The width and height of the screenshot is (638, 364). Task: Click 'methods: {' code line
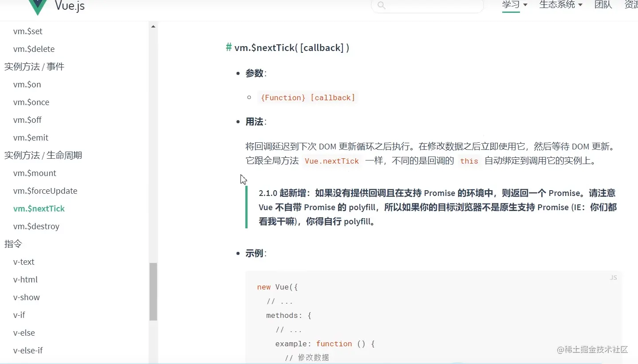pyautogui.click(x=289, y=315)
